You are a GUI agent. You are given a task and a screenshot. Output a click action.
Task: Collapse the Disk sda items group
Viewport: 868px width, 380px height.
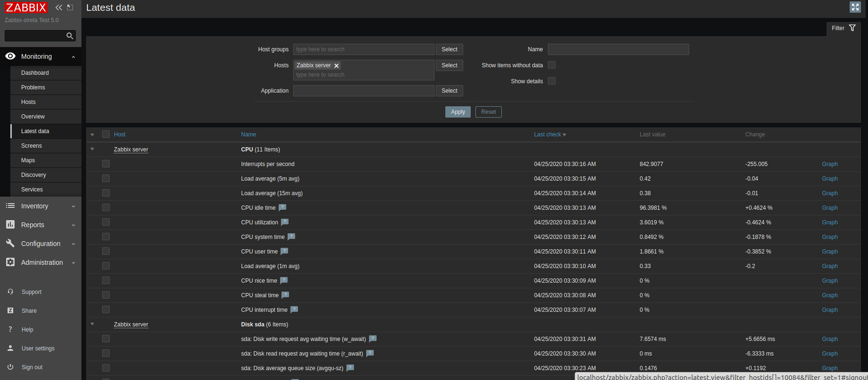[x=92, y=324]
